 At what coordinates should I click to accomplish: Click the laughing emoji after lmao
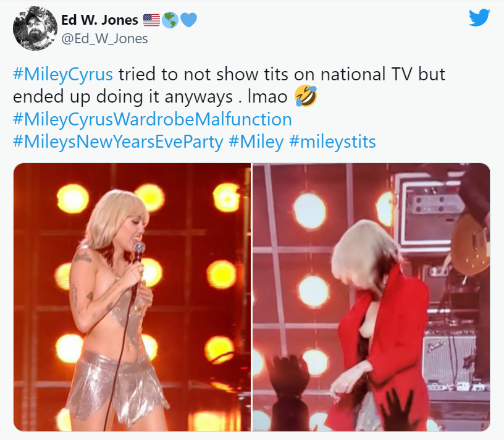coord(306,96)
